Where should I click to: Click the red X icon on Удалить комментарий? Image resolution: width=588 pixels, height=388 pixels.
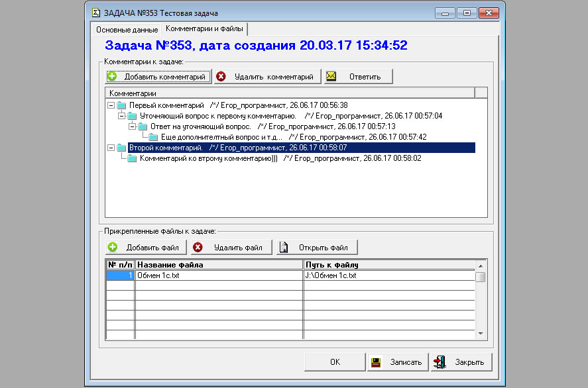[x=221, y=77]
